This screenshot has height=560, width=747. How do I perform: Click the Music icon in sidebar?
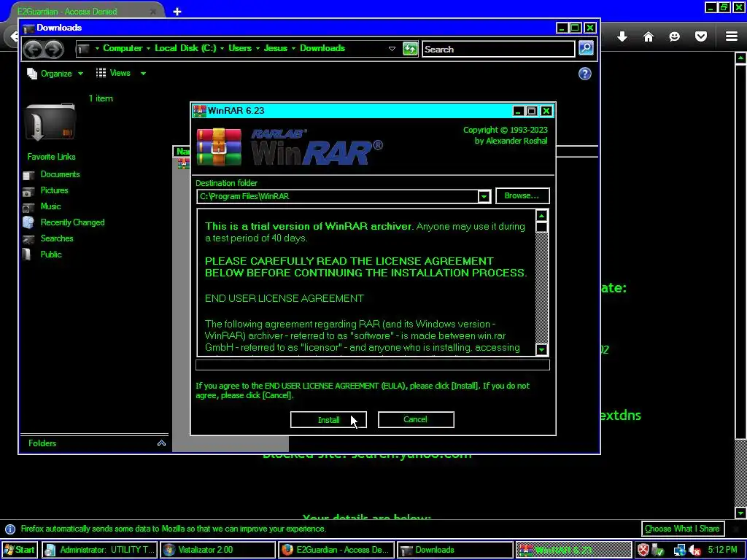coord(28,208)
